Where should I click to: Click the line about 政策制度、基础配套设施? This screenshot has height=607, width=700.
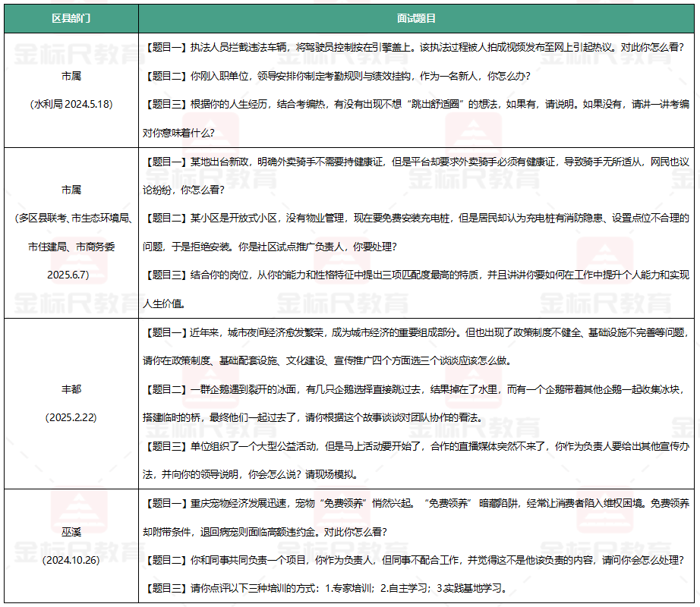[326, 361]
